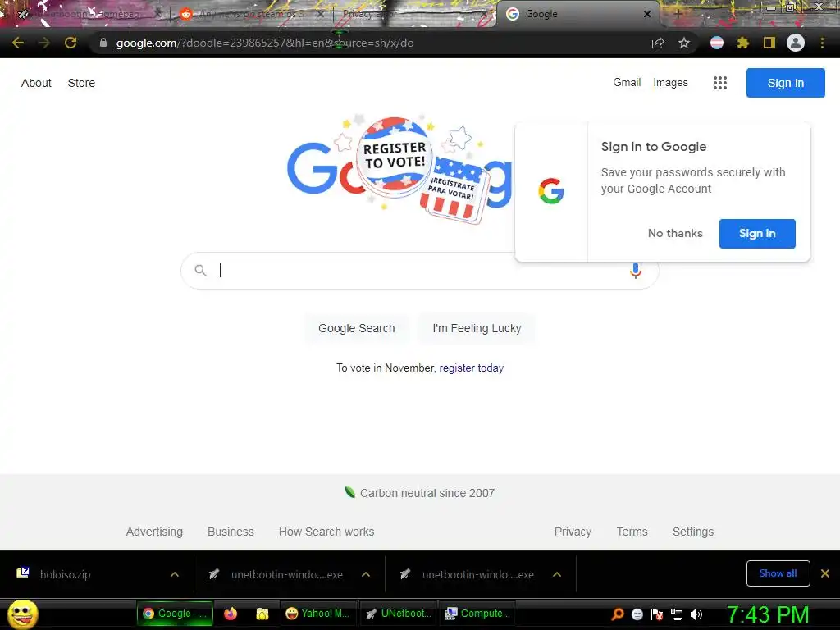
Task: Open the network icon in the tray
Action: (x=677, y=614)
